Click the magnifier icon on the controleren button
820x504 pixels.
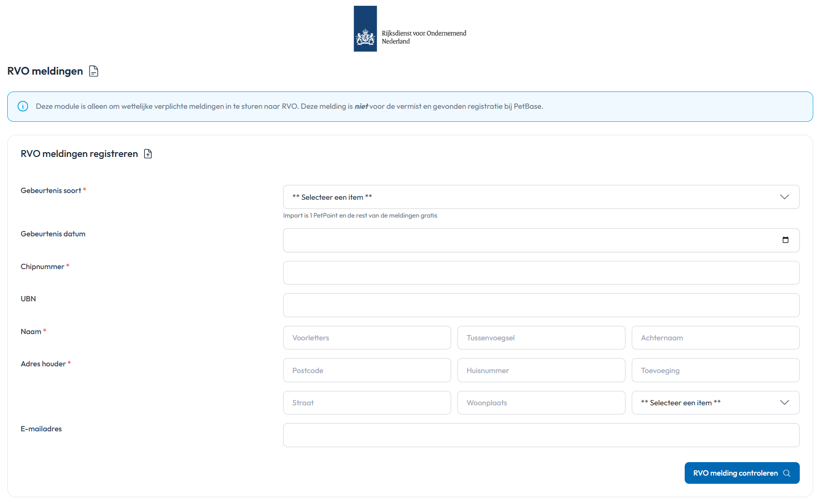coord(787,473)
